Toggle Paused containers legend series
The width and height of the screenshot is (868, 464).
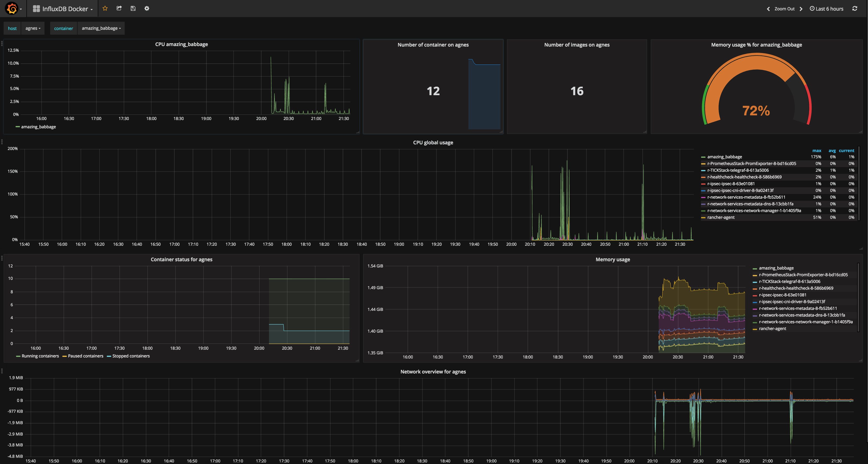(85, 356)
